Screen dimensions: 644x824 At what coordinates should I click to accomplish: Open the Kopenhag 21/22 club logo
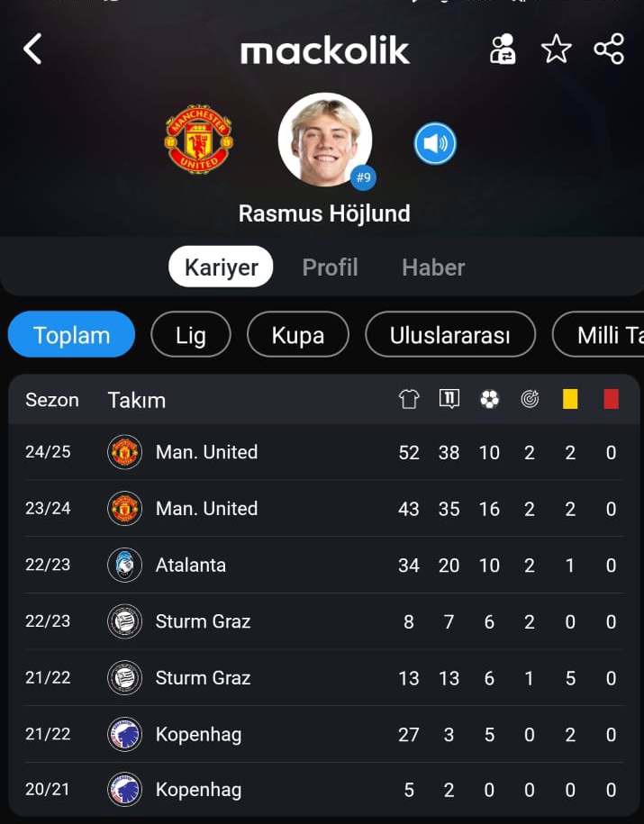(124, 734)
